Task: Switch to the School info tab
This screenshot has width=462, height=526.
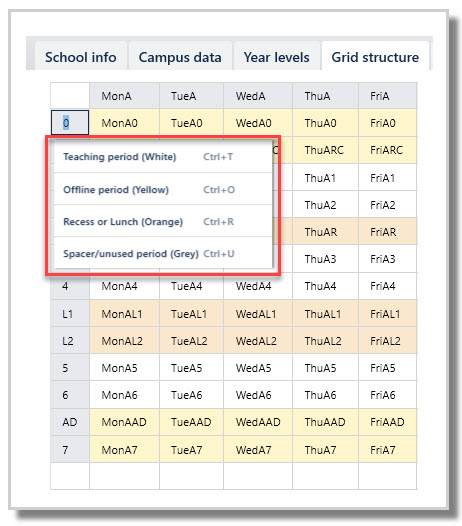Action: [81, 57]
